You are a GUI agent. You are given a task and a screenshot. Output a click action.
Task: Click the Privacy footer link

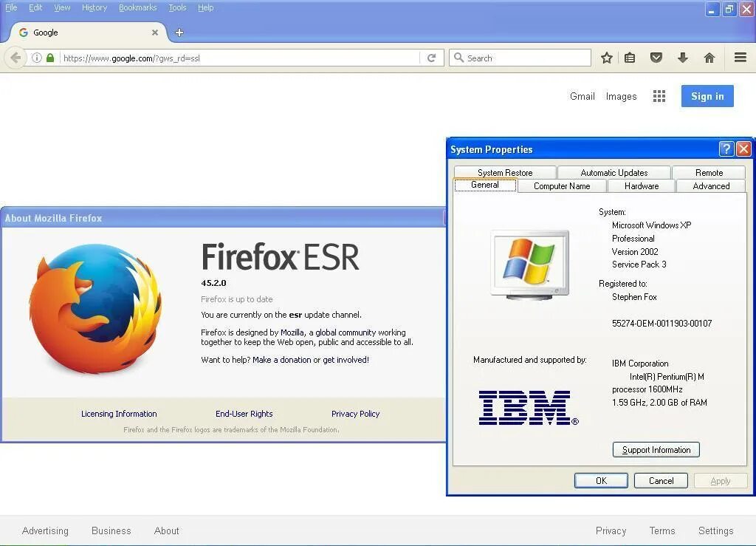[x=611, y=530]
